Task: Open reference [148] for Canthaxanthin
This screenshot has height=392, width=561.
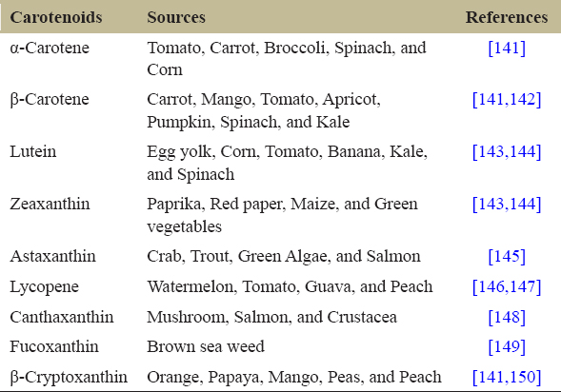Action: pos(507,317)
